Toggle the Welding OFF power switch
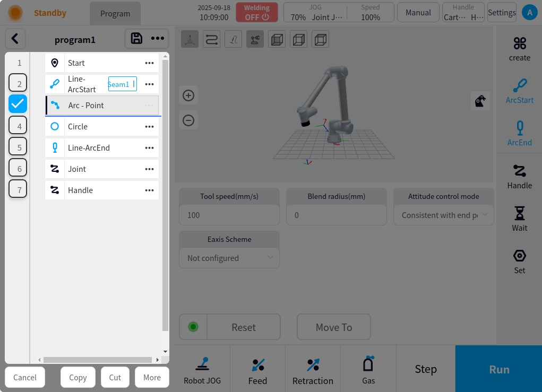The image size is (542, 392). [x=257, y=12]
